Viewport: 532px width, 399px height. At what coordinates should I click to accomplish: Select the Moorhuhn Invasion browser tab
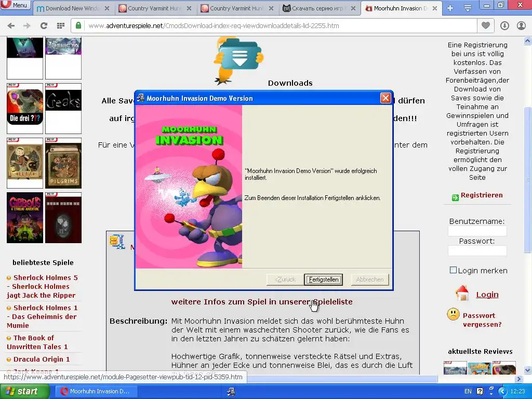click(x=401, y=8)
